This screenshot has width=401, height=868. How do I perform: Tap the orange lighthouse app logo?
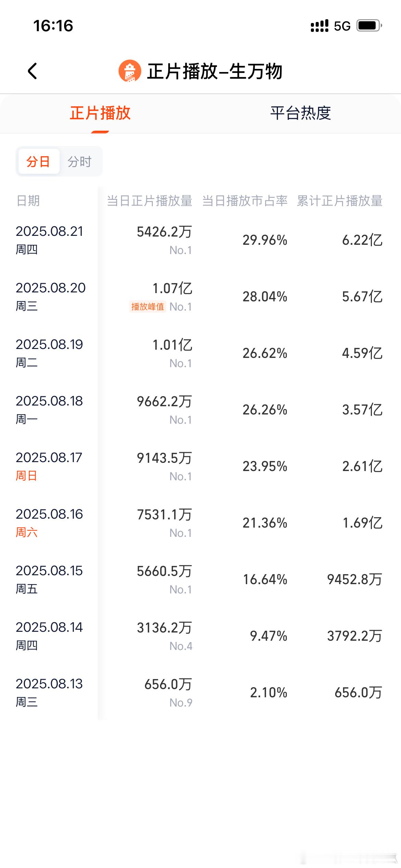[x=130, y=71]
